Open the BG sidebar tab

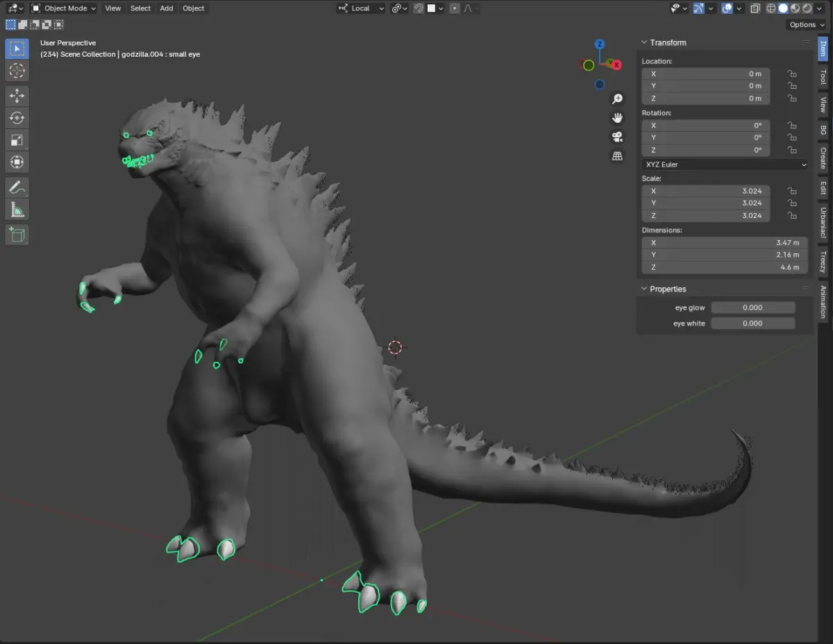[x=823, y=130]
